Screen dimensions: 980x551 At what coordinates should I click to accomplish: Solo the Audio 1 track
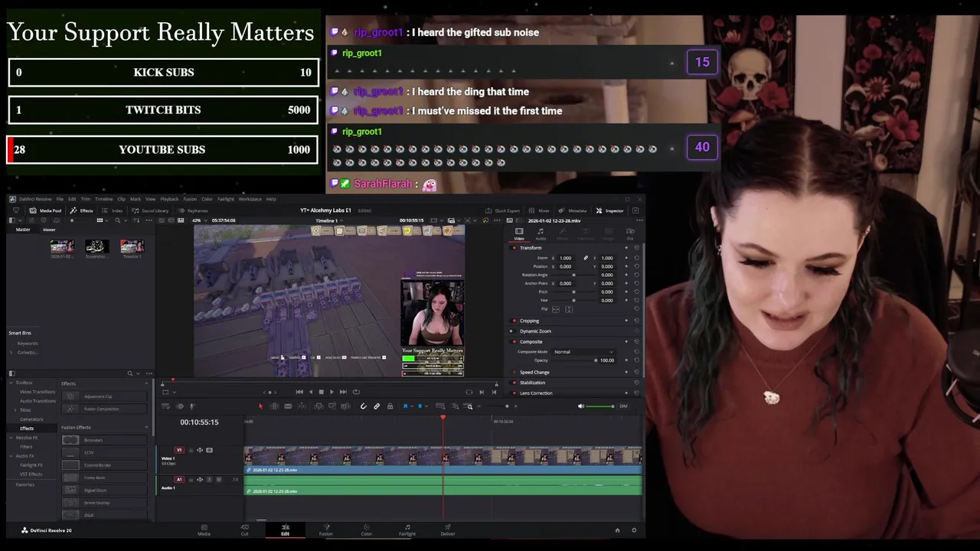(209, 480)
